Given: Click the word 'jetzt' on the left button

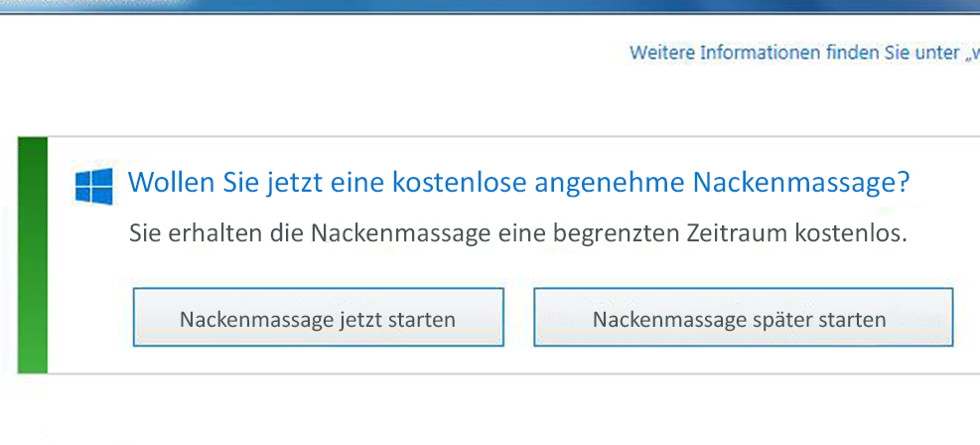Looking at the screenshot, I should (343, 320).
